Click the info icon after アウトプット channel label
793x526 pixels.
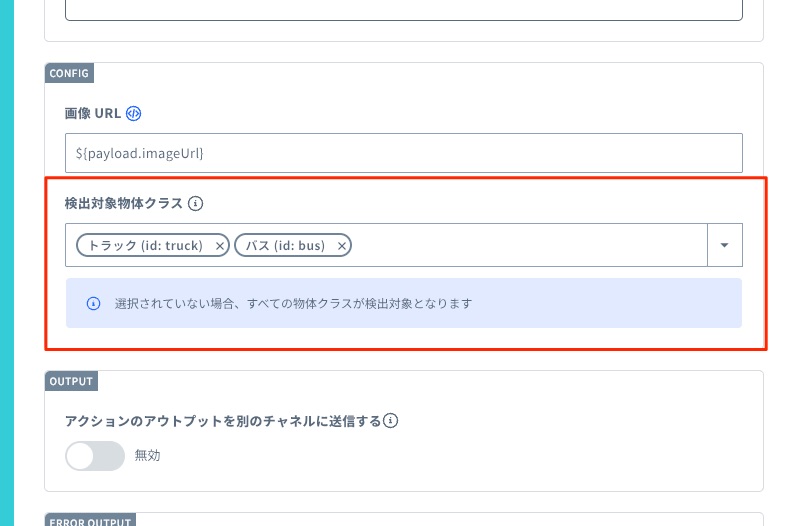(391, 421)
